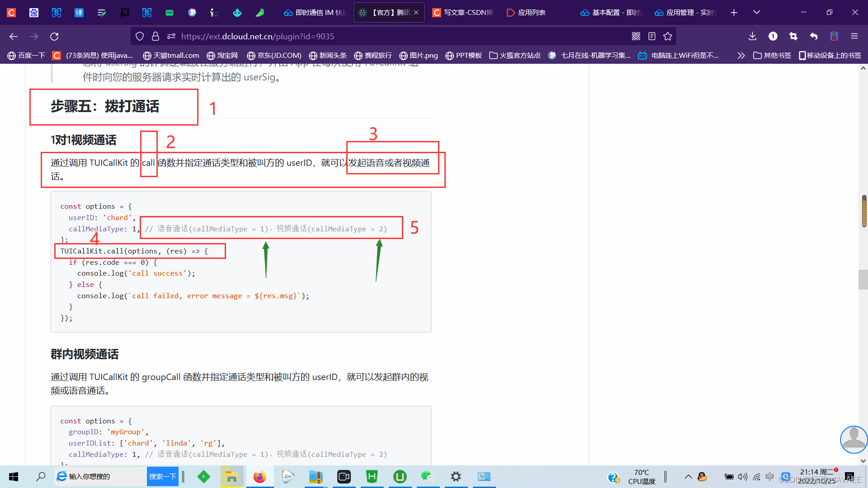Open floating customer service avatar

[x=854, y=439]
